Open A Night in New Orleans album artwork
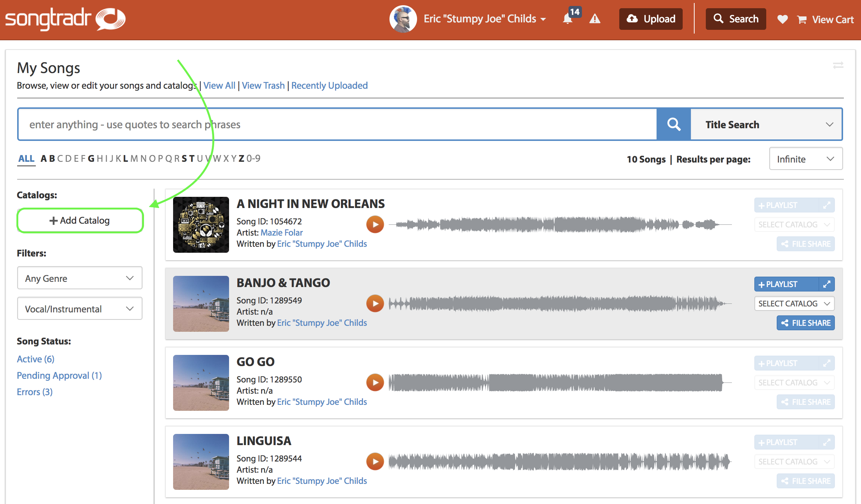 coord(201,225)
